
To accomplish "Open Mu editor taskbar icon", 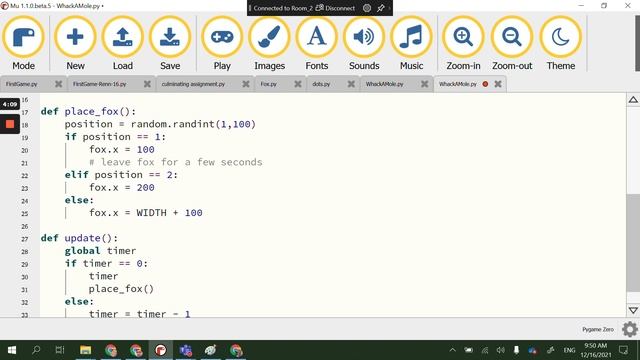I will click(161, 350).
